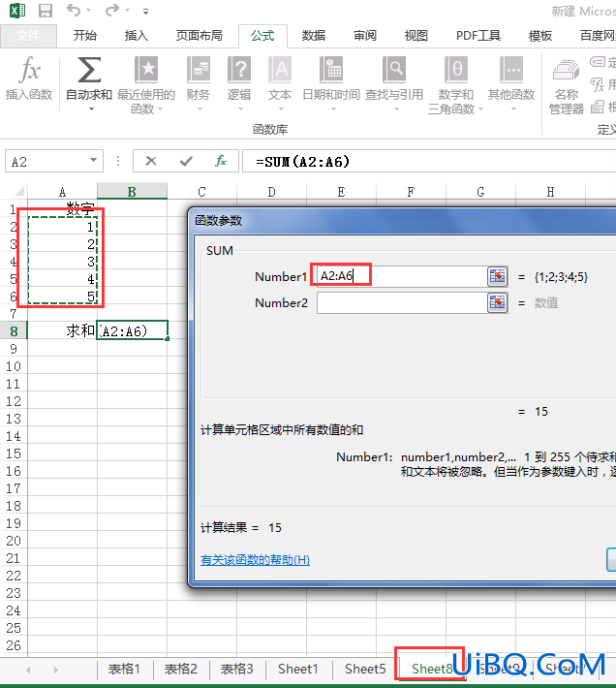Image resolution: width=616 pixels, height=688 pixels.
Task: Click the AutoSum sigma icon
Action: (89, 70)
